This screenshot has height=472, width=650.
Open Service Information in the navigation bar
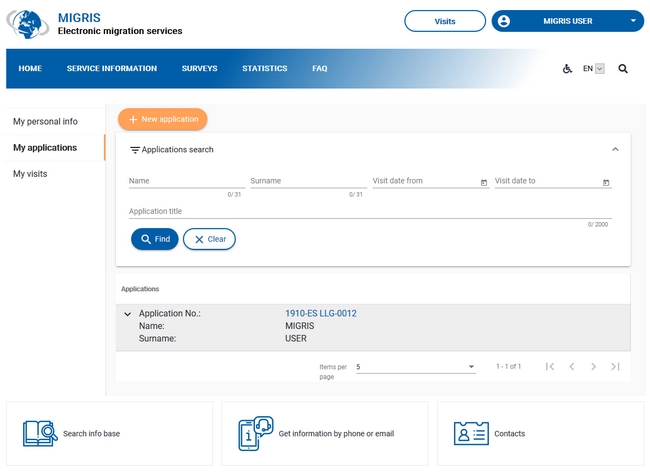point(112,69)
